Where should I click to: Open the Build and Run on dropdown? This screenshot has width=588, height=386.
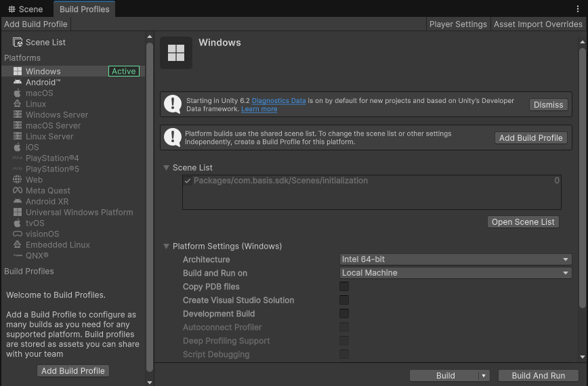(x=455, y=273)
